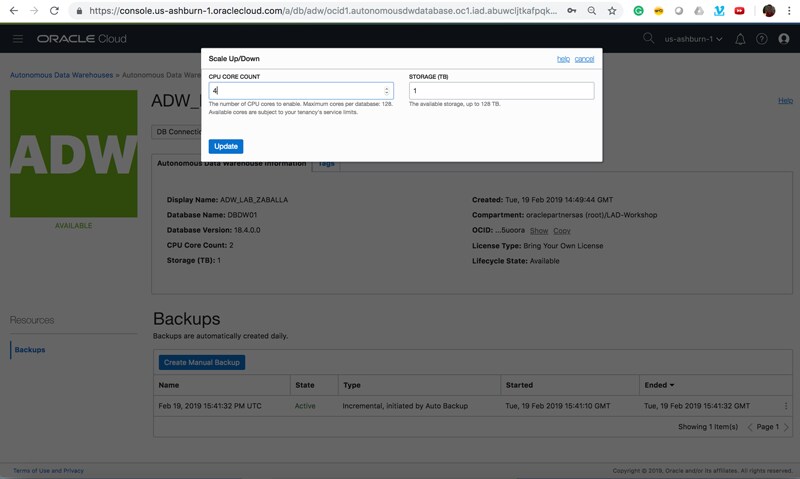Open the help question mark icon
The width and height of the screenshot is (800, 479).
pos(762,39)
